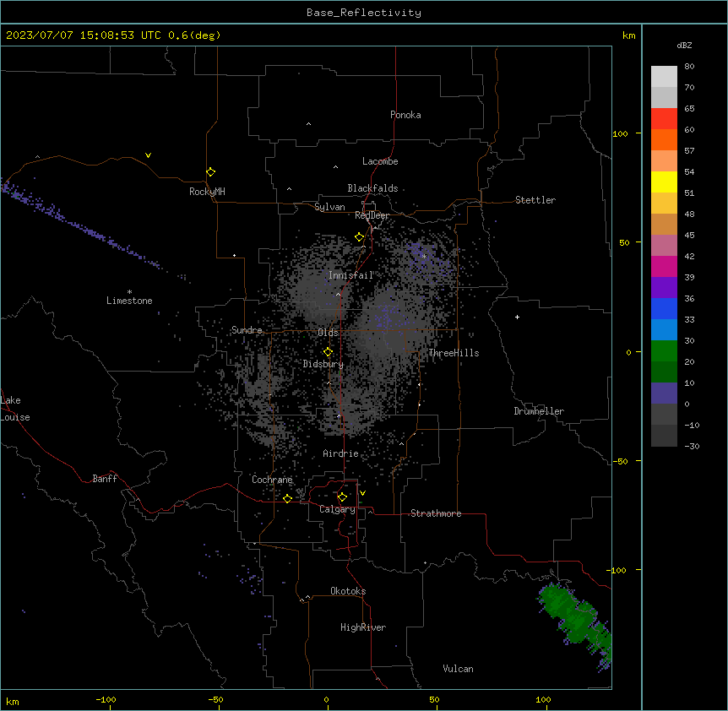Click the HighRiver city label
Image resolution: width=728 pixels, height=711 pixels.
363,627
